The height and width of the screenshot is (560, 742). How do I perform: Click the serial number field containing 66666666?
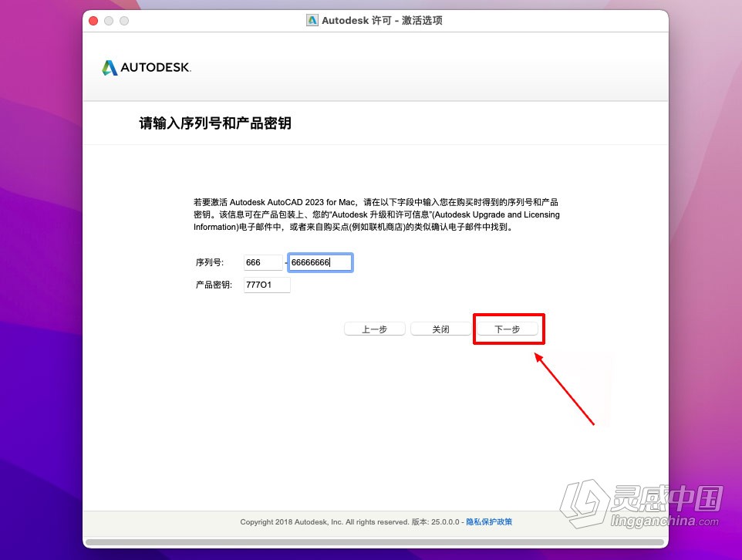tap(320, 262)
